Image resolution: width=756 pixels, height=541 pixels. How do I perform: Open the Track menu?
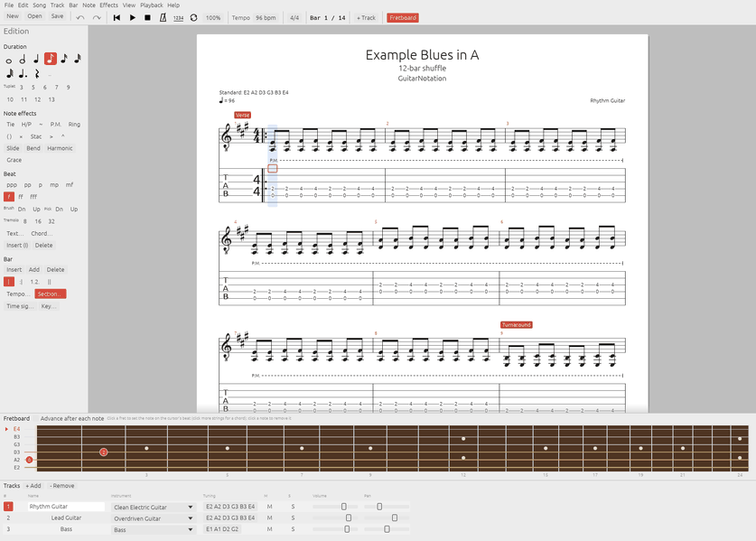pyautogui.click(x=58, y=5)
